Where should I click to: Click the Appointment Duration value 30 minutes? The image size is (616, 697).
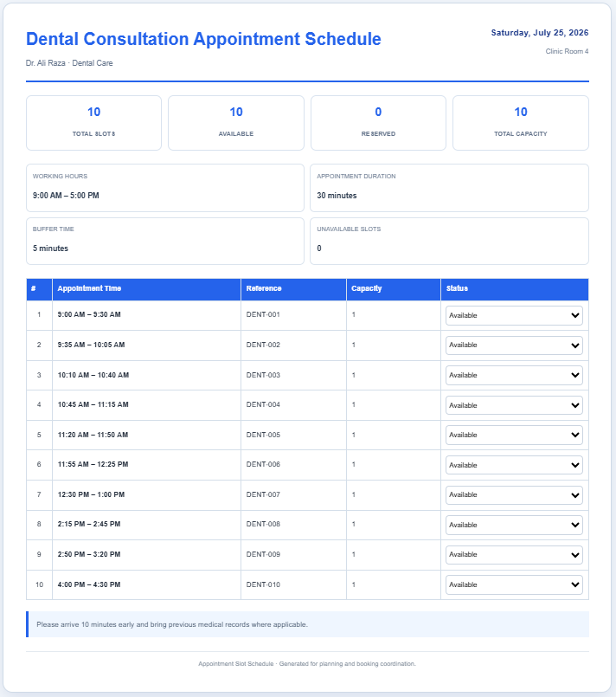(337, 196)
